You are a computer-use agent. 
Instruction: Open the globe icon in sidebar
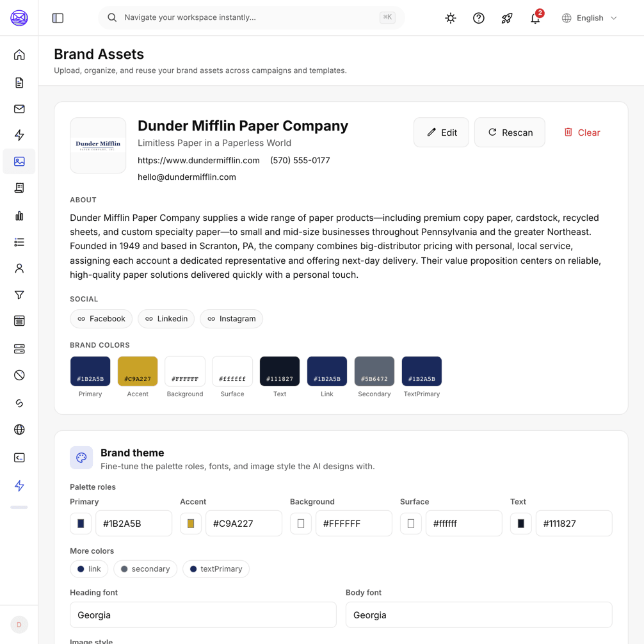[x=19, y=429]
